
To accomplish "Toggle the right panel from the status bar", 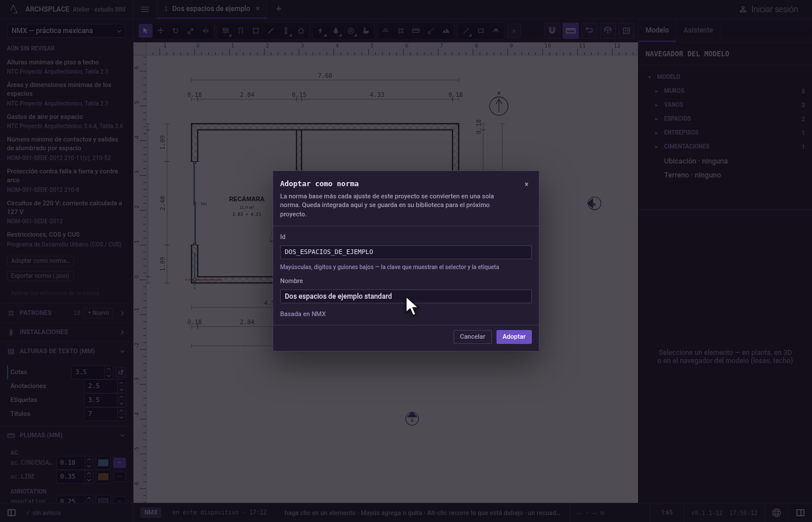I will 800,513.
